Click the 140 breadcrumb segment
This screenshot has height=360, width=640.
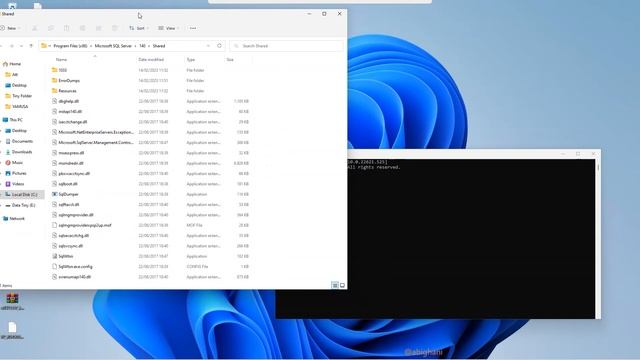point(142,46)
